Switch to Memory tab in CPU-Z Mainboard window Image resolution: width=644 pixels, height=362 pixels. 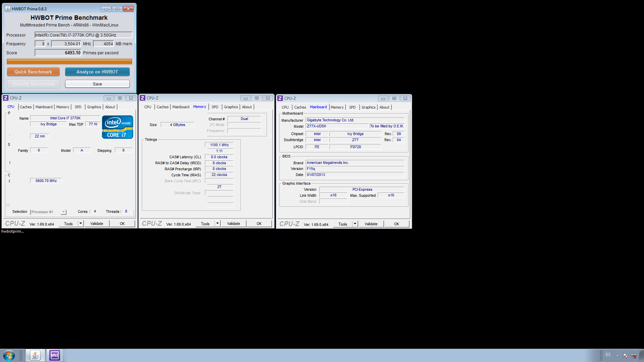(337, 107)
